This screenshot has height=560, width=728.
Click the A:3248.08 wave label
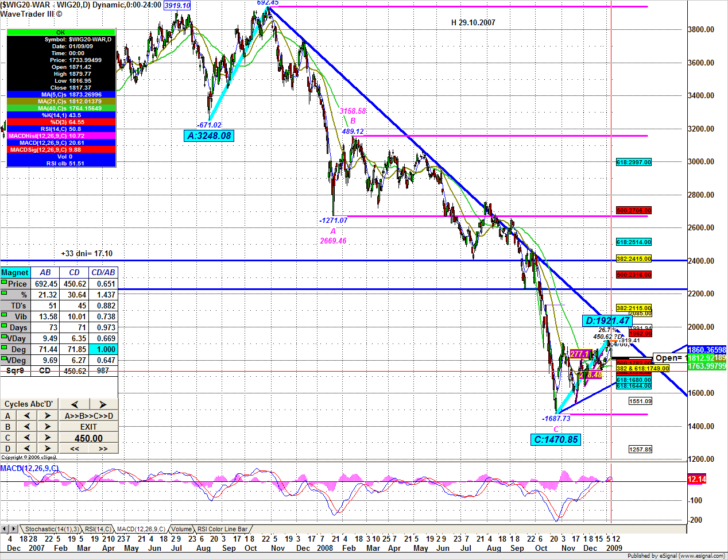[x=209, y=136]
